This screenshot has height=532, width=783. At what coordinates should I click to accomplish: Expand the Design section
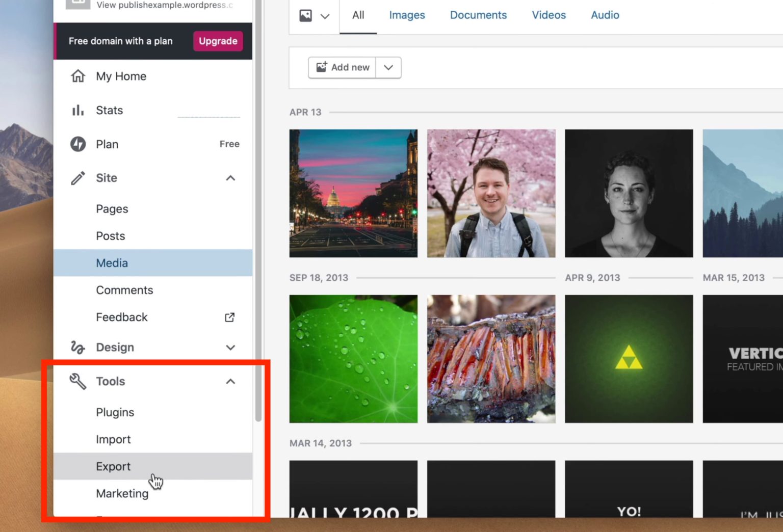point(230,347)
